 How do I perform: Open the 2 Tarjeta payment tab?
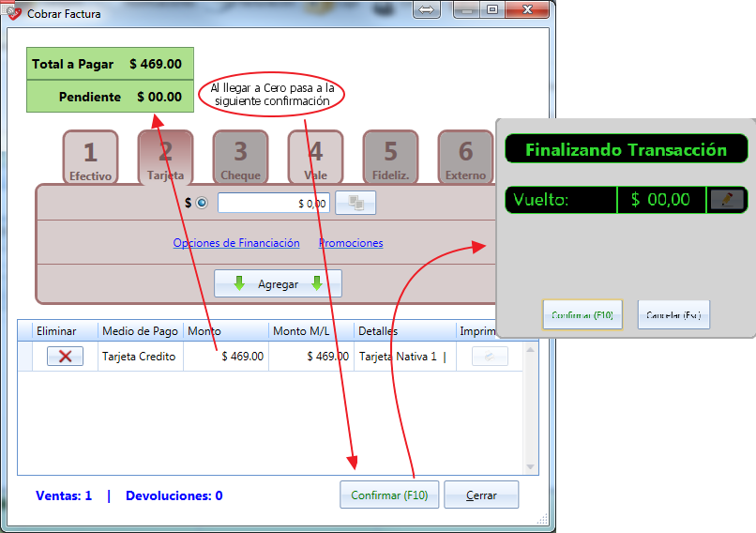click(x=165, y=158)
